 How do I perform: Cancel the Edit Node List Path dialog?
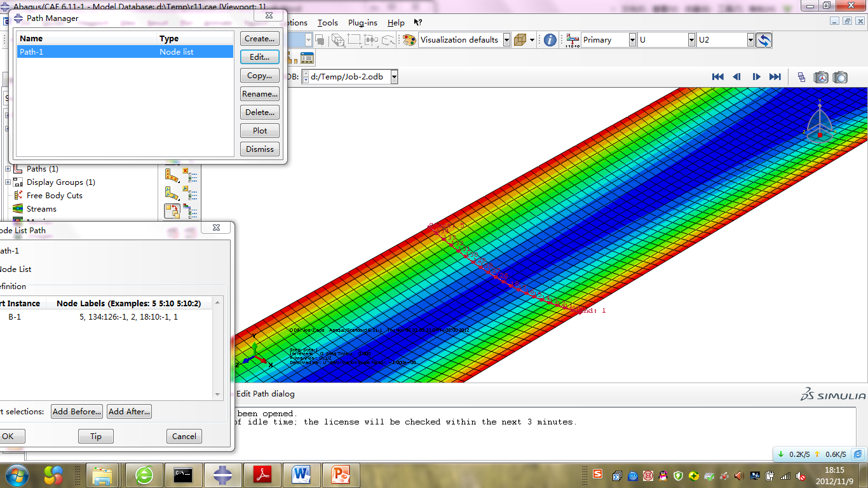click(x=184, y=437)
